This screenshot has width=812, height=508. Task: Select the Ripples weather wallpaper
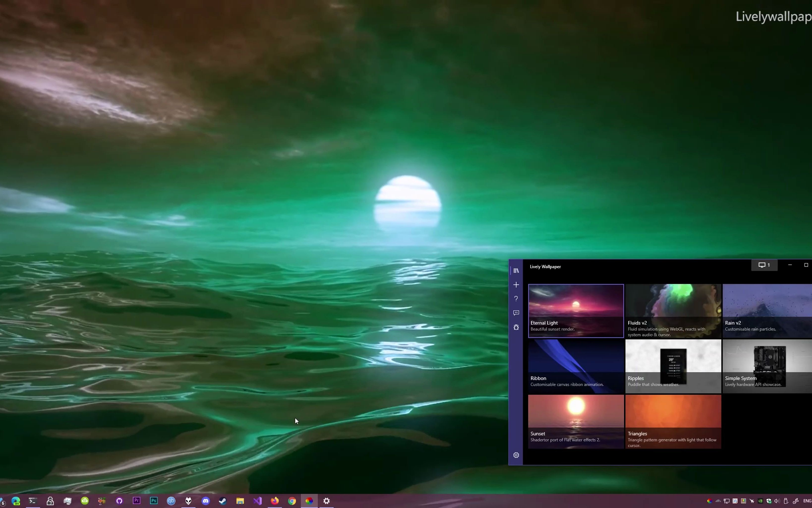(673, 366)
